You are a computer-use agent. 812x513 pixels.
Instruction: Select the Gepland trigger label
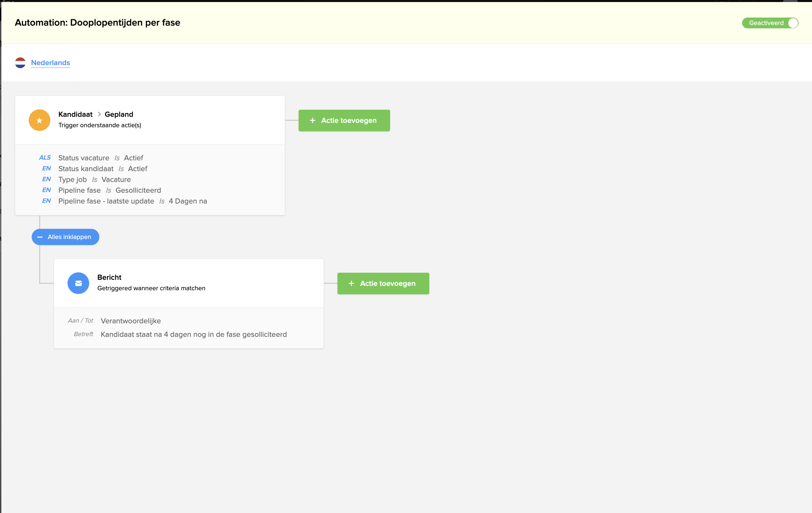(x=119, y=114)
